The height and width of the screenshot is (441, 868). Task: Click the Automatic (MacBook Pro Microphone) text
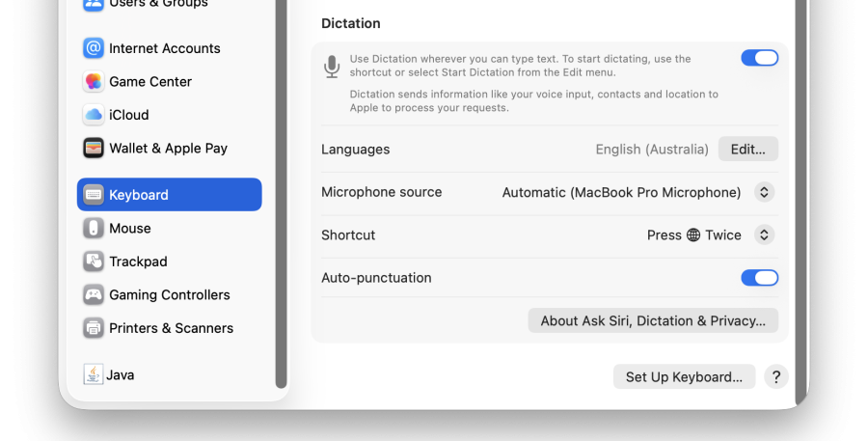(621, 192)
